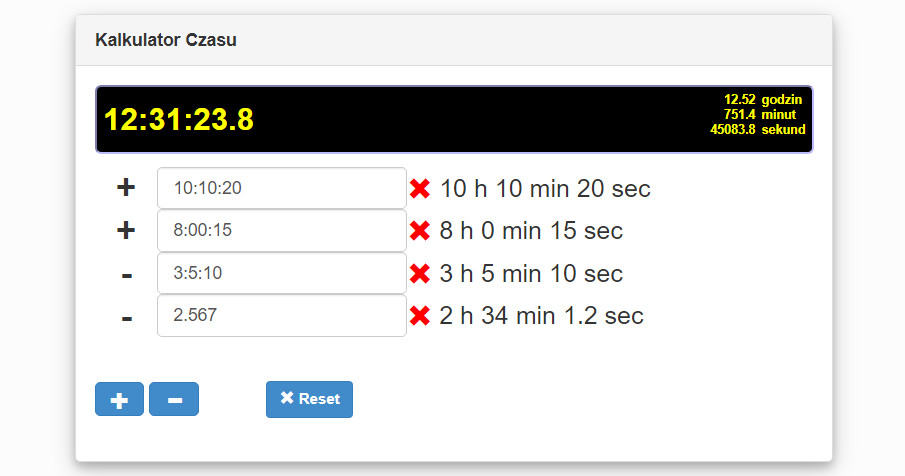Click the 45083.8 sekund result value

(758, 129)
